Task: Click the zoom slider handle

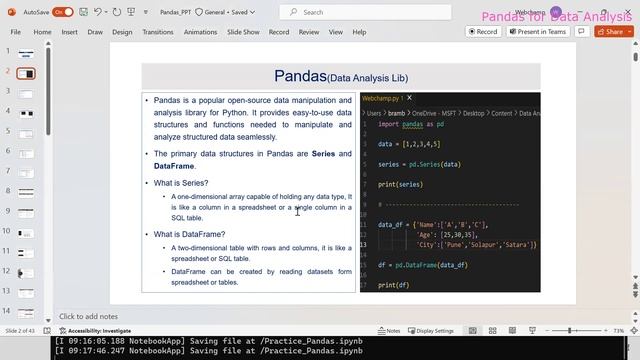Action: coord(569,331)
